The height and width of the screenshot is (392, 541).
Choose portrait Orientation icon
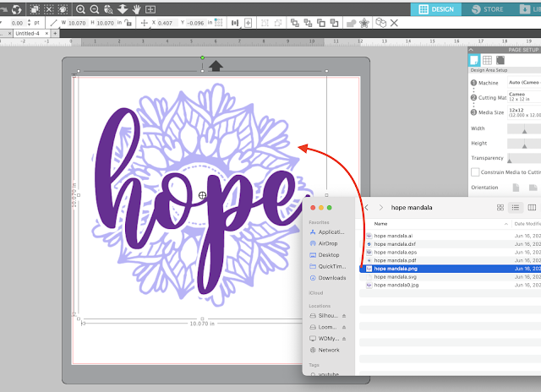[x=516, y=188]
